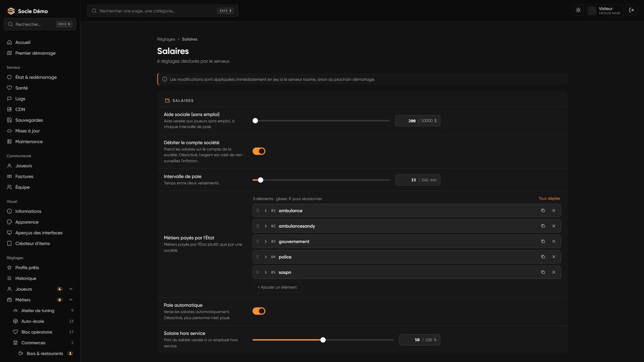This screenshot has width=644, height=362.
Task: Click the logout icon in top bar
Action: tap(632, 10)
